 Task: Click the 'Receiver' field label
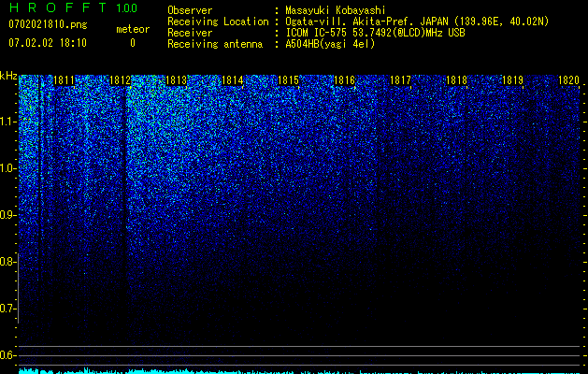(190, 33)
